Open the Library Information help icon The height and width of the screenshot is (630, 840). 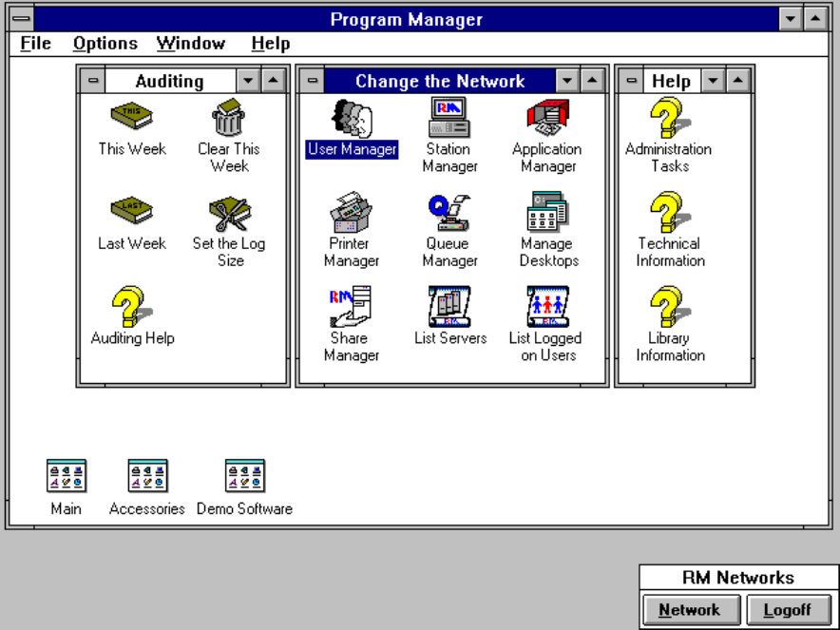point(669,306)
